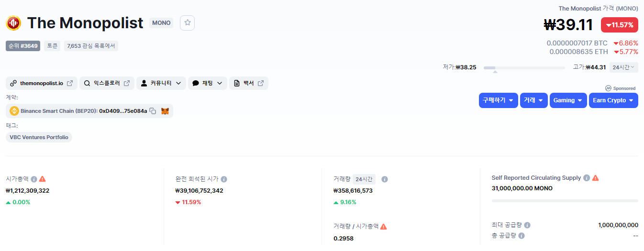
Task: Click the 5.77% ETH change value
Action: [x=626, y=52]
